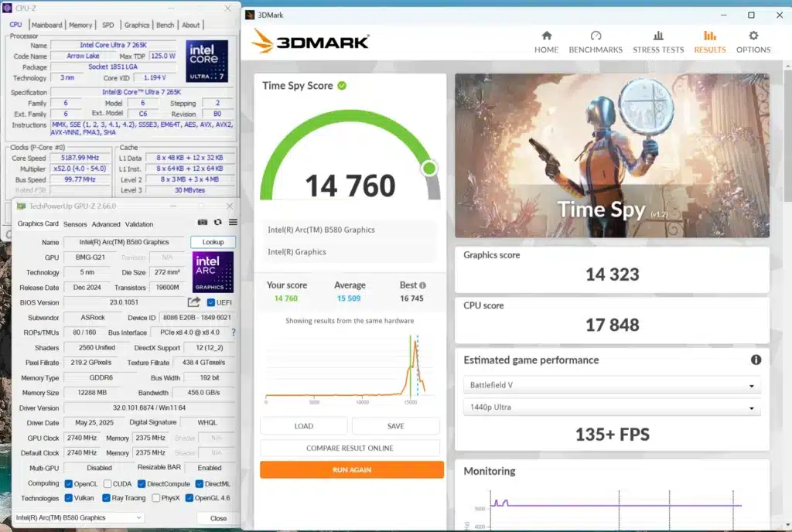Switch to Graphics tab in CPU-Z
The width and height of the screenshot is (792, 532).
pyautogui.click(x=137, y=25)
